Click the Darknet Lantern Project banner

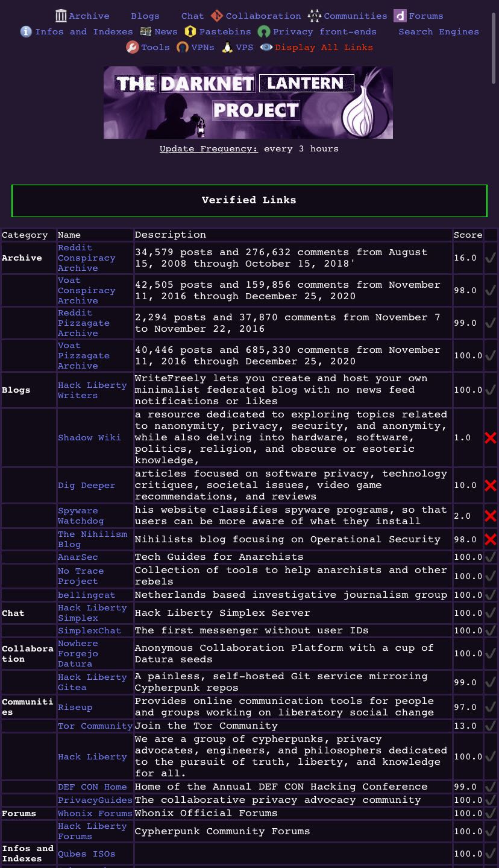pos(248,102)
